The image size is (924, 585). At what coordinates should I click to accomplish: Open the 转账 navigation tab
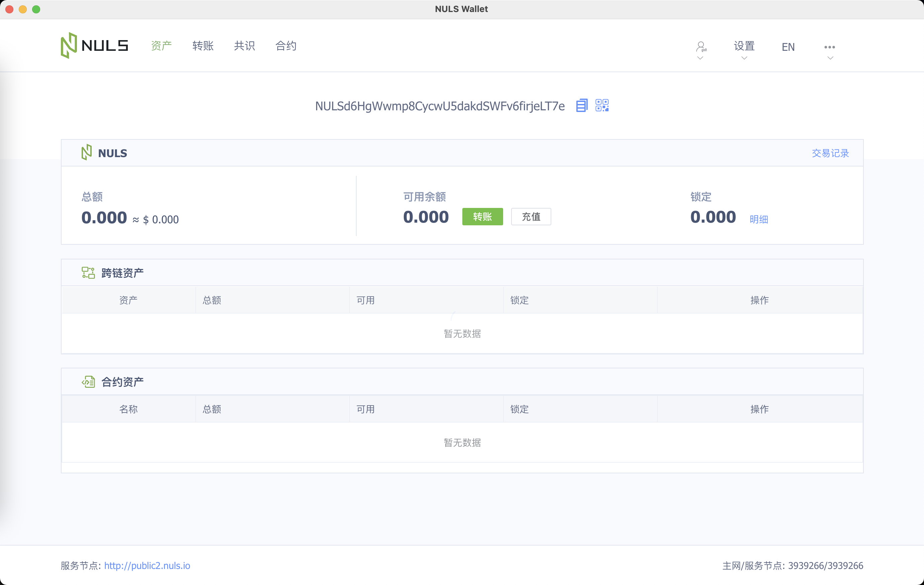[203, 45]
